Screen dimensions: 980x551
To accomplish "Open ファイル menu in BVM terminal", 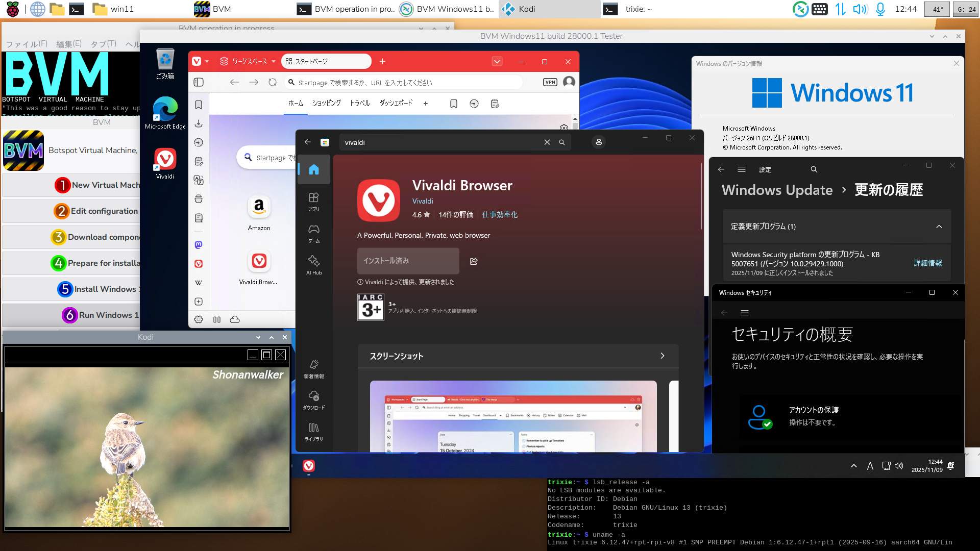I will pos(27,44).
